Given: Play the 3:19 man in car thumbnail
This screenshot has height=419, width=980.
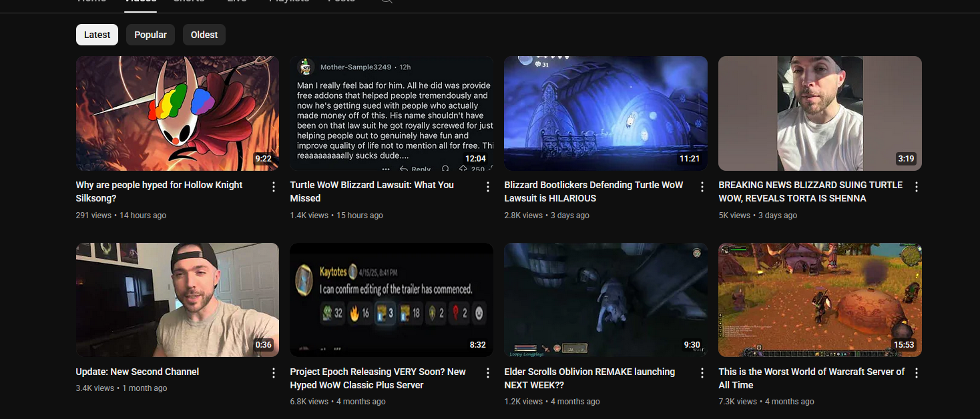Looking at the screenshot, I should (820, 113).
